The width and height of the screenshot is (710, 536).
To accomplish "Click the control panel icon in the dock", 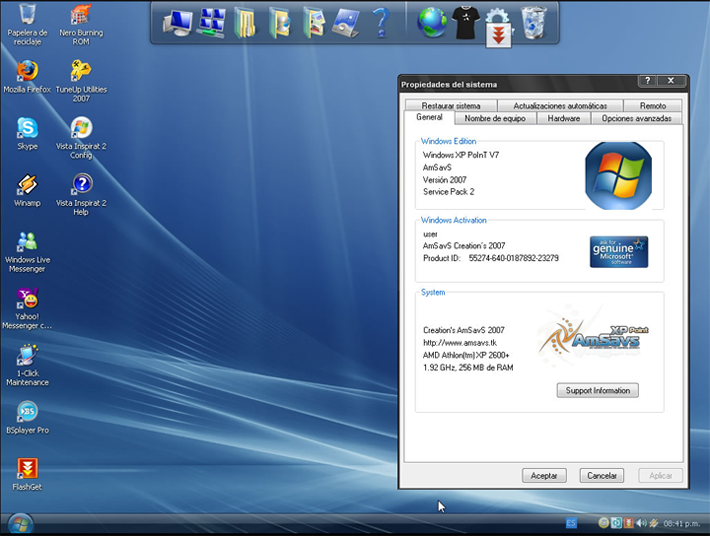I will (346, 23).
